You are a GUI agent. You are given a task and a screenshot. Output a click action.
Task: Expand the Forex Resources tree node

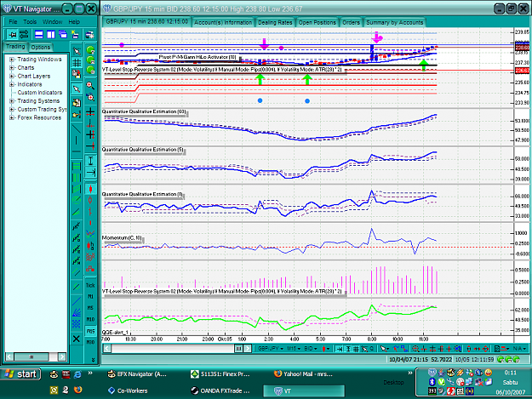coord(12,117)
